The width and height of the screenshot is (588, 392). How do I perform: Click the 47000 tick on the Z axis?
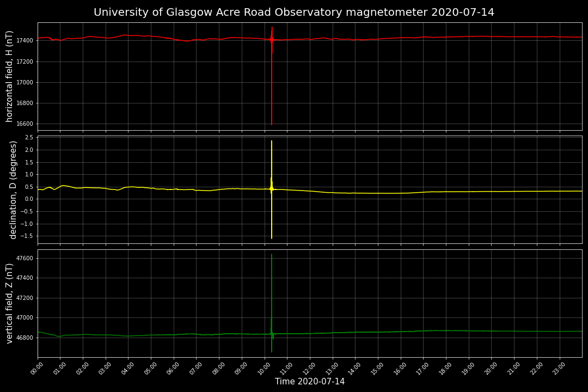(24, 318)
